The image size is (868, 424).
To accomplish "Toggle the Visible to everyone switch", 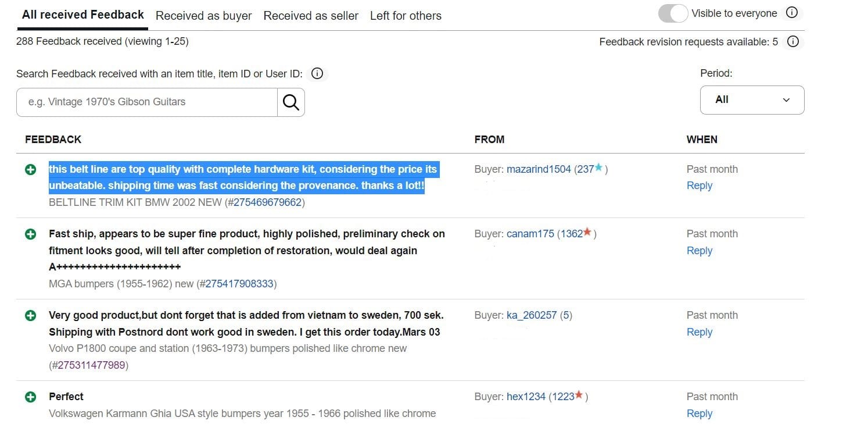I will 673,13.
